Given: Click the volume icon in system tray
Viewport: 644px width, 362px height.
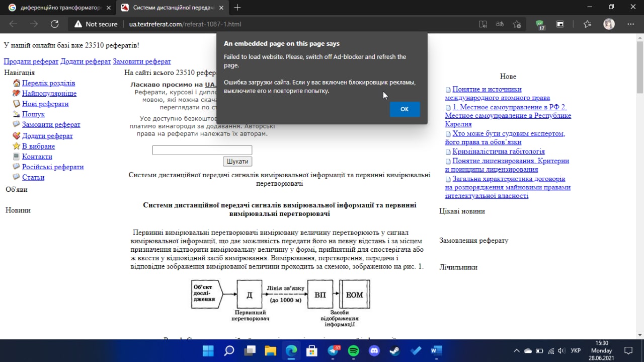Looking at the screenshot, I should point(562,351).
